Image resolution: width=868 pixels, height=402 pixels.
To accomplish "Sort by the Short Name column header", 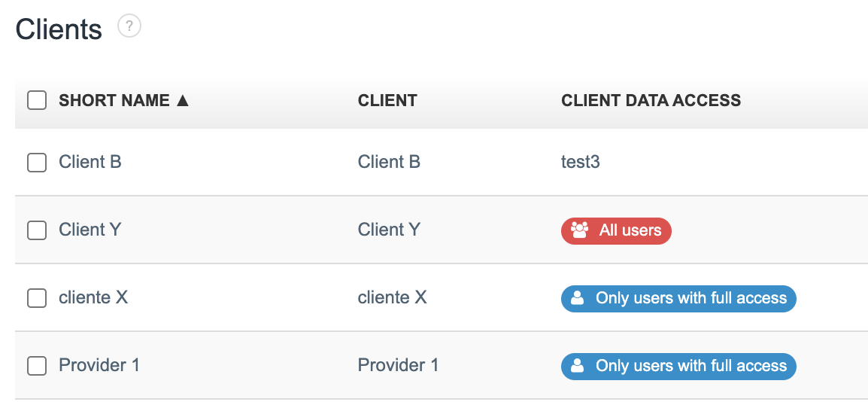I will tap(114, 101).
